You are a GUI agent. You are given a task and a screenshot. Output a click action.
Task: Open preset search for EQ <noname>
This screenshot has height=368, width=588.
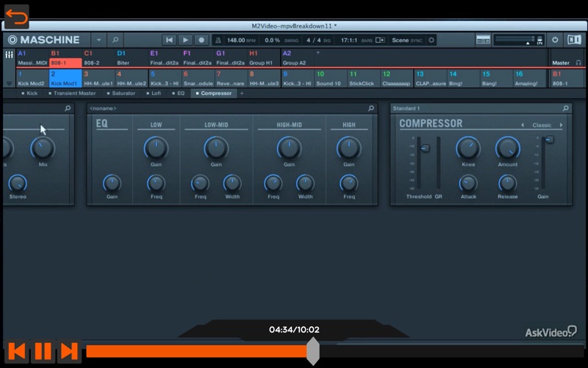tap(371, 108)
